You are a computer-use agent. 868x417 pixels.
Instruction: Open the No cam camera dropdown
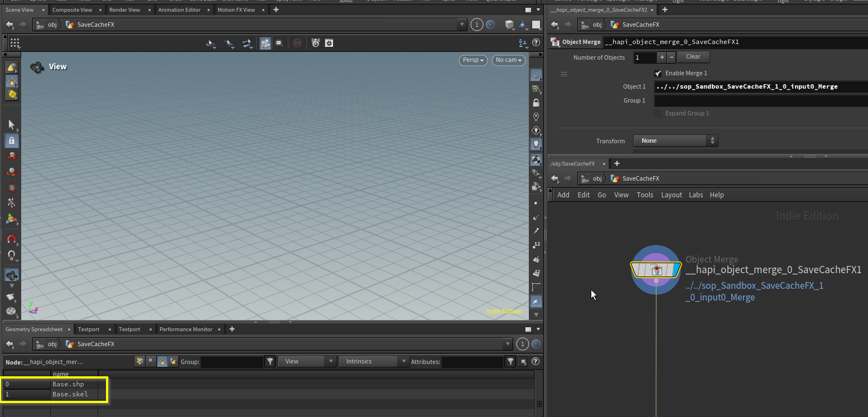tap(508, 60)
